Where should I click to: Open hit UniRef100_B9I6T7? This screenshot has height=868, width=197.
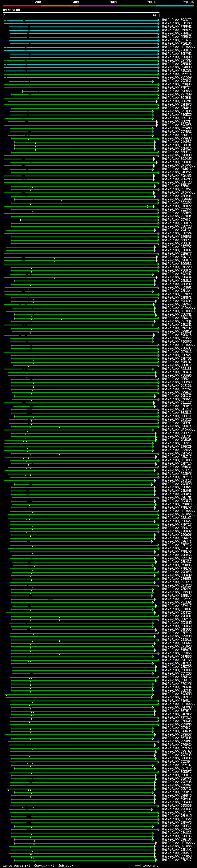(177, 40)
